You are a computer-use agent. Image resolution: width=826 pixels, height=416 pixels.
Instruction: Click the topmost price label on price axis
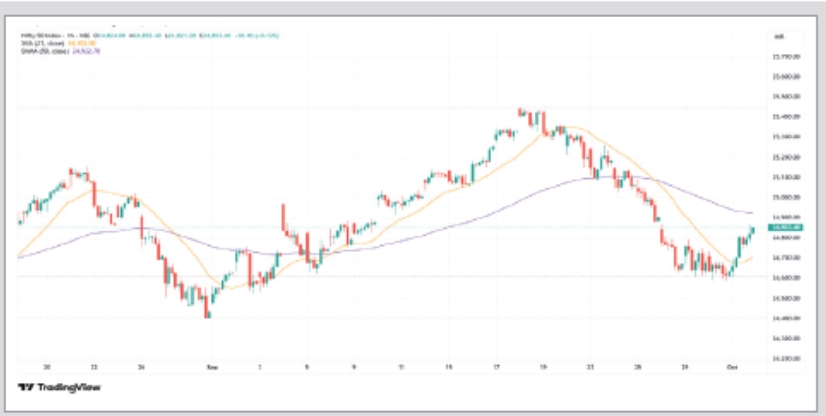[x=783, y=55]
